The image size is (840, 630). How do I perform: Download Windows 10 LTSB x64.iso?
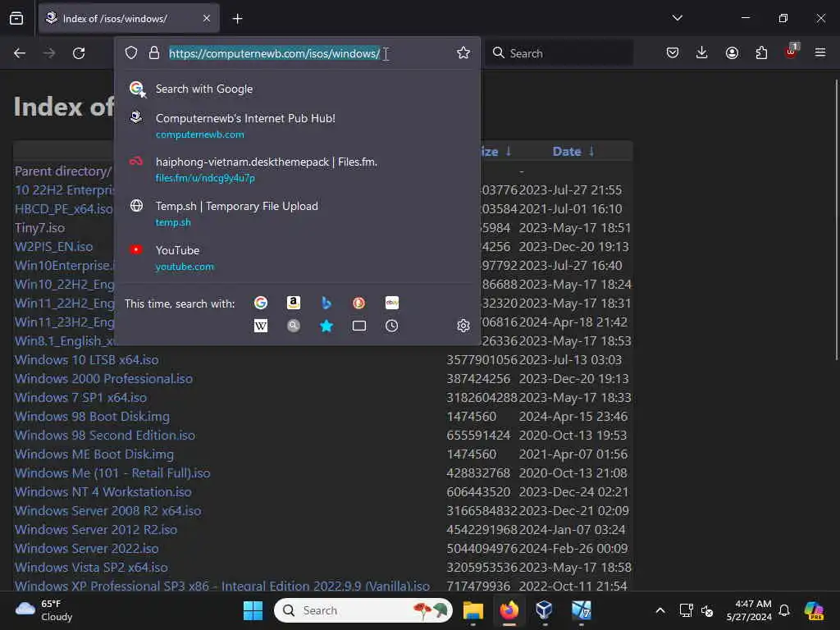[x=86, y=359]
